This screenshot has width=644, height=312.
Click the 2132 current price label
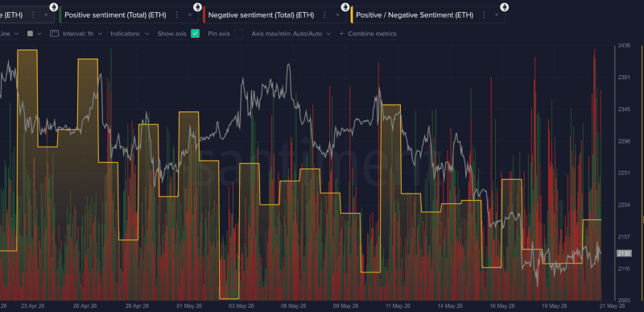(624, 253)
